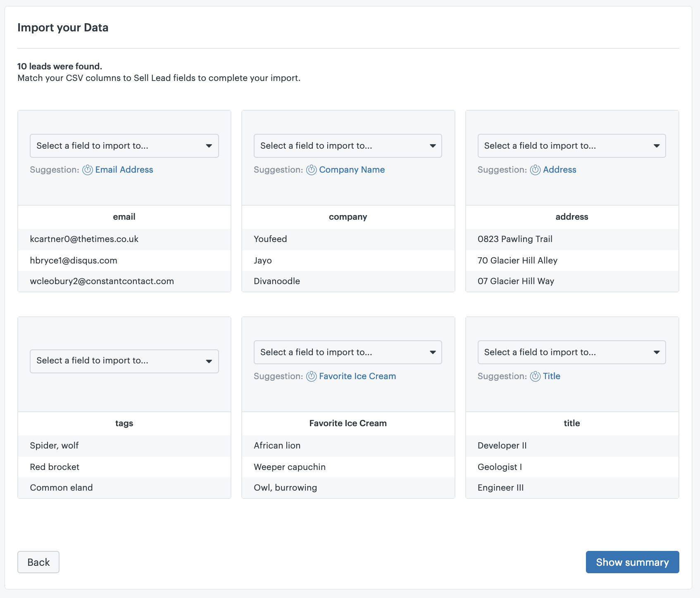This screenshot has height=598, width=700.
Task: Click the suggestion icon beside Company Name
Action: click(x=312, y=170)
